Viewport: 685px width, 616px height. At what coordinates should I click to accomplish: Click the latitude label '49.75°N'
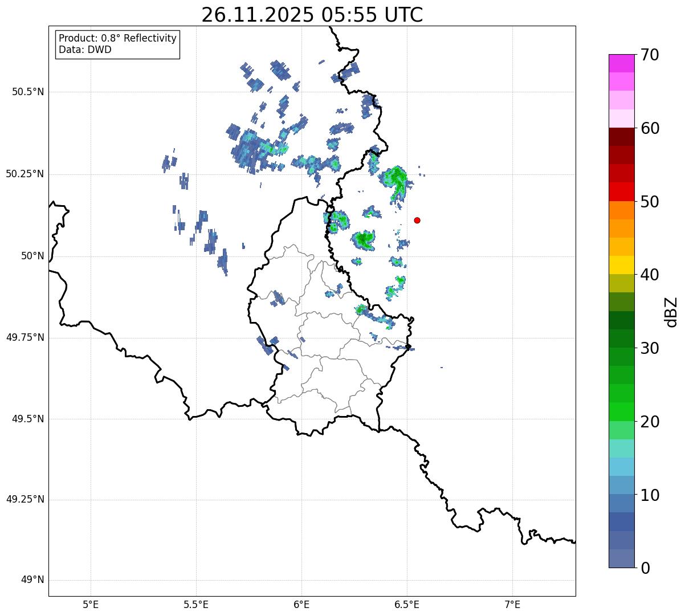(25, 337)
